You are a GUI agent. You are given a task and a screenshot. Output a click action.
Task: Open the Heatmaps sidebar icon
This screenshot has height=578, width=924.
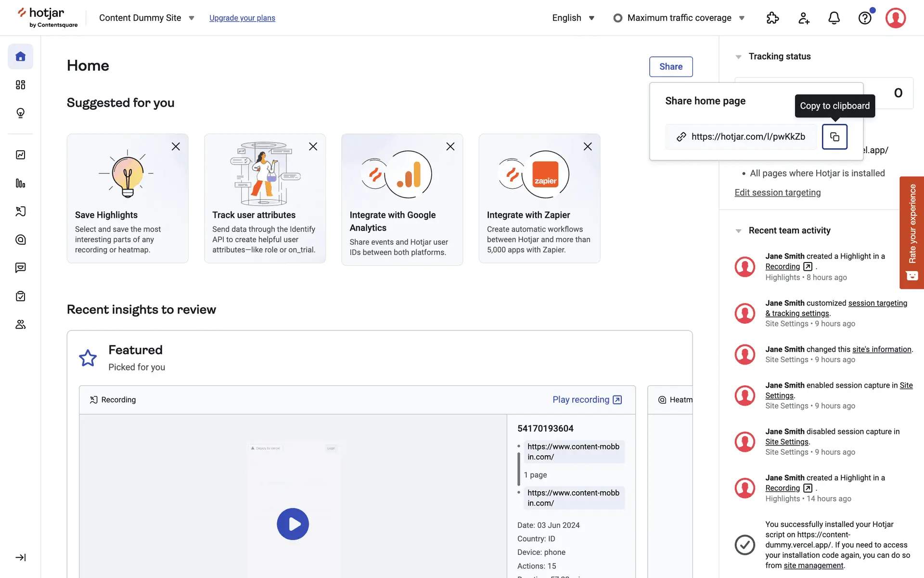[x=20, y=239]
